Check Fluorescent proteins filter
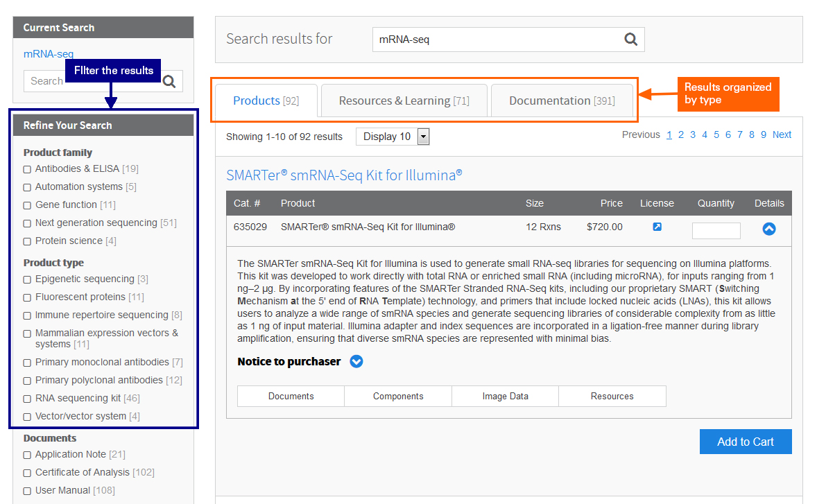The width and height of the screenshot is (817, 504). click(27, 297)
